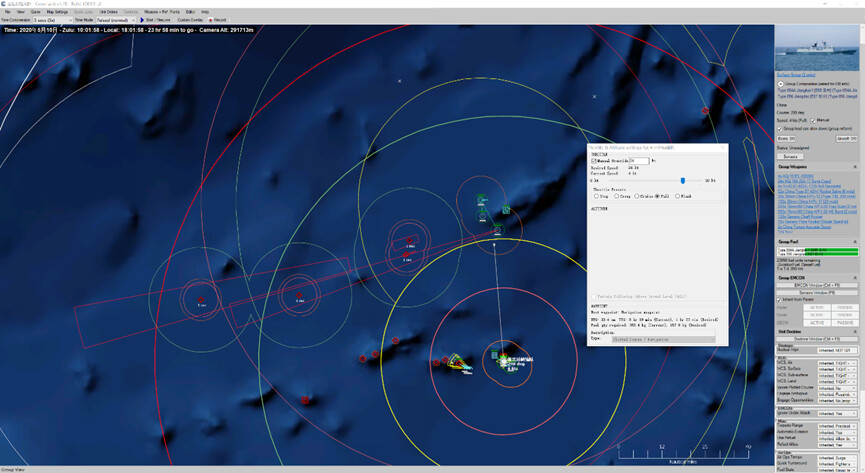Select the friendly unit icon where the course line starts
The width and height of the screenshot is (865, 473).
(x=497, y=230)
